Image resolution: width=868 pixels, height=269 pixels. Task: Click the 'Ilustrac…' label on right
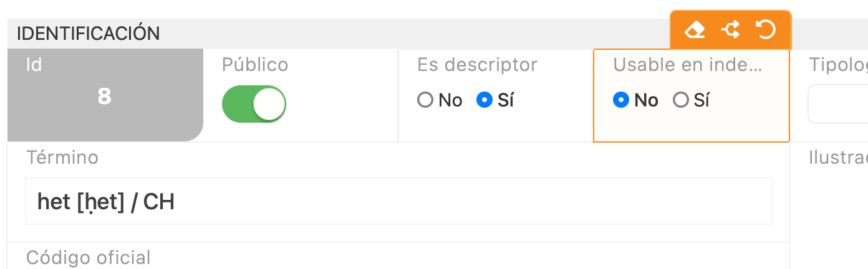point(838,158)
